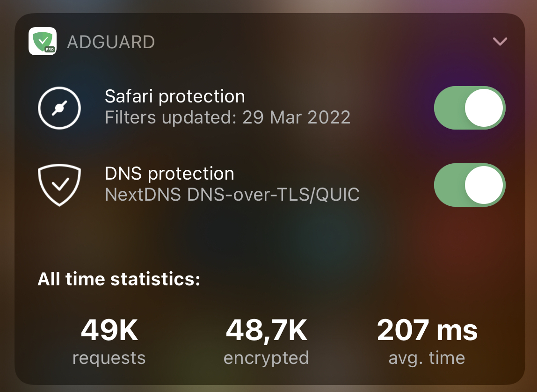
Task: Turn off the DNS protection switch
Action: coord(470,185)
